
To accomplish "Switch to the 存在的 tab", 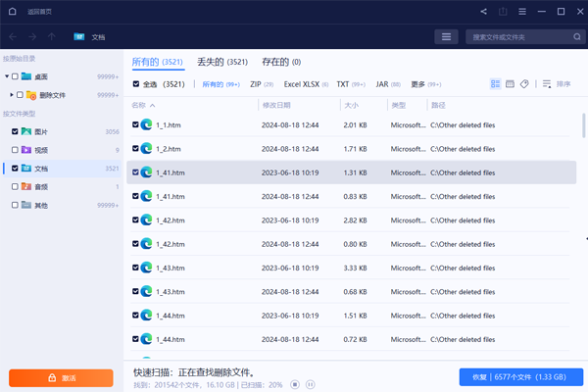I will click(280, 62).
